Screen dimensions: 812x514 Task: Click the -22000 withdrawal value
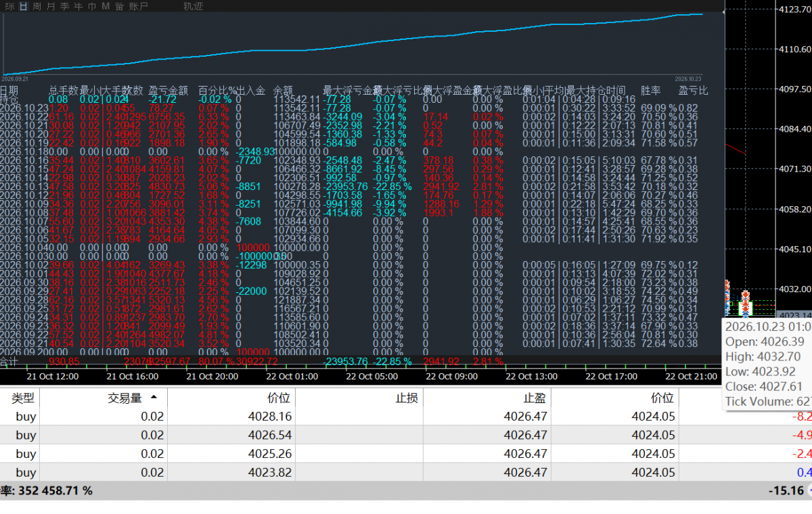[250, 291]
